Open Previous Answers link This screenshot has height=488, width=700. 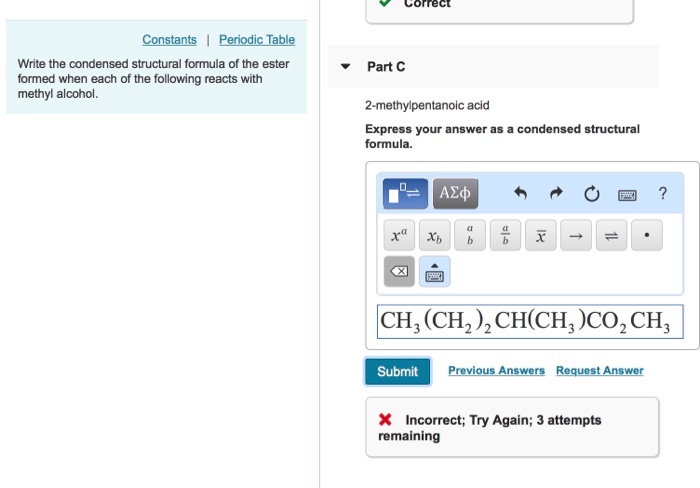tap(496, 371)
